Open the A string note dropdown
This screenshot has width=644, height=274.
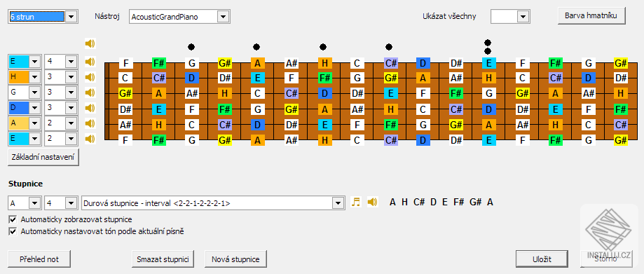(x=35, y=123)
